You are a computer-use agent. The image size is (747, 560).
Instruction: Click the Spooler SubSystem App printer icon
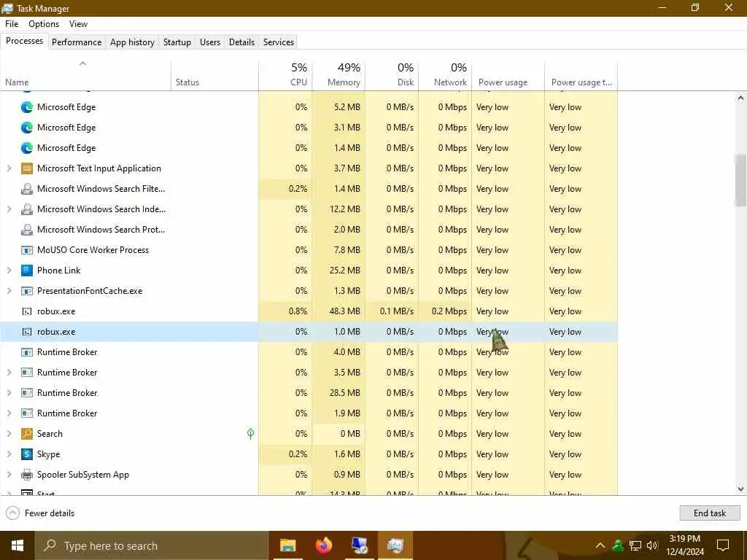click(x=27, y=475)
